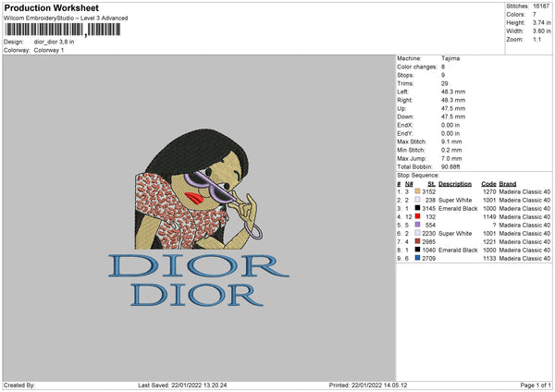Image resolution: width=555 pixels, height=392 pixels.
Task: Click the "Page 1 of 1" footer text
Action: point(536,386)
